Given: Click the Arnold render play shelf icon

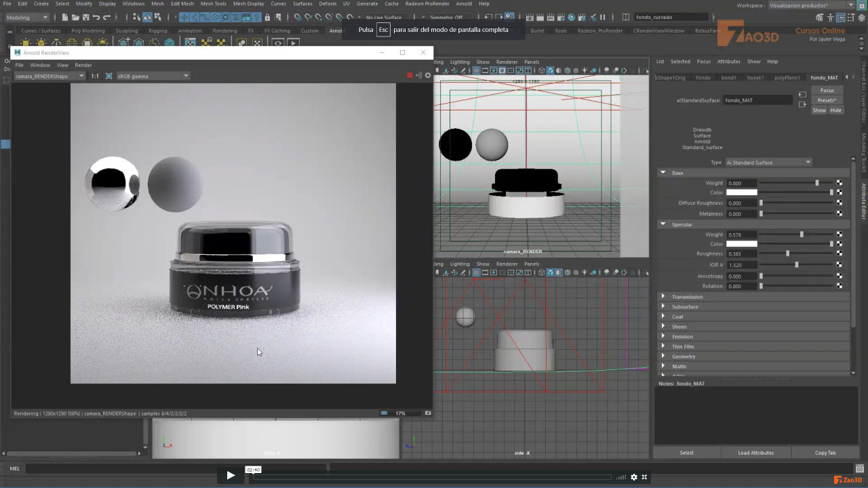Looking at the screenshot, I should pos(293,43).
